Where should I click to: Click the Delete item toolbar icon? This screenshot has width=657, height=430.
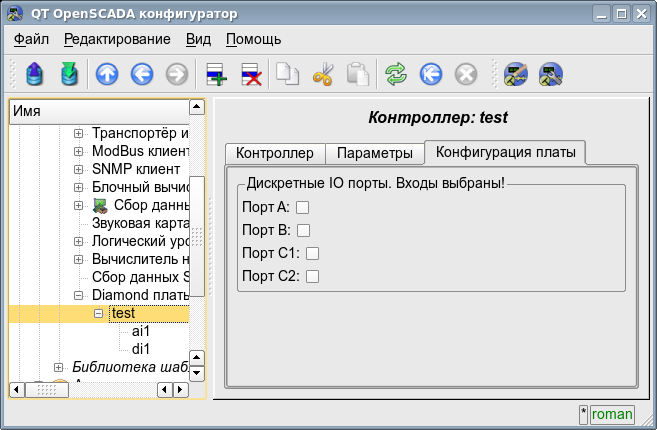251,74
